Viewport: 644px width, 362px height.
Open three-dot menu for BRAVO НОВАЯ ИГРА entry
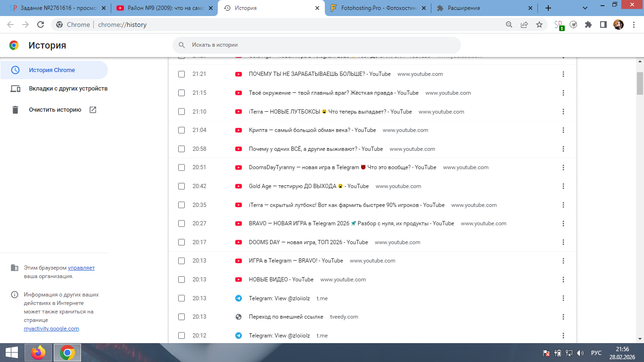[x=563, y=223]
